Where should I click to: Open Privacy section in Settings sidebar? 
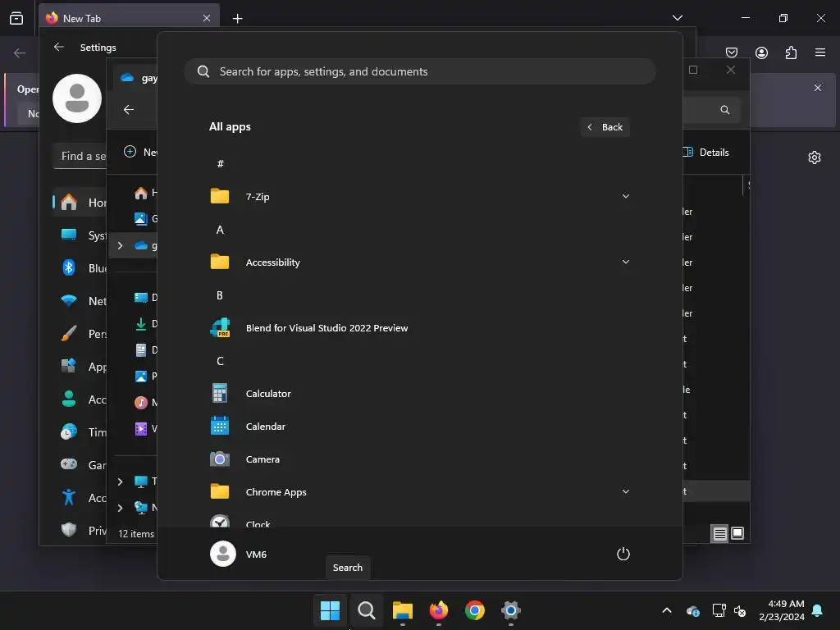tap(80, 531)
